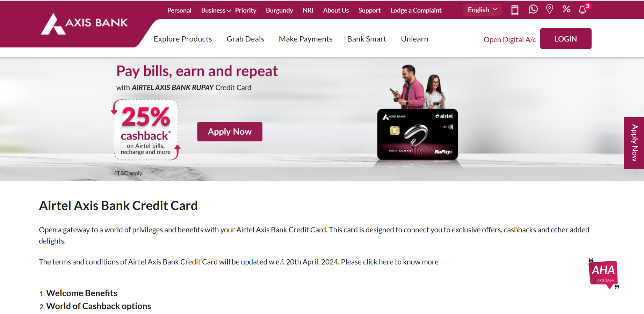Click the Axis Bank logo

coord(84,24)
